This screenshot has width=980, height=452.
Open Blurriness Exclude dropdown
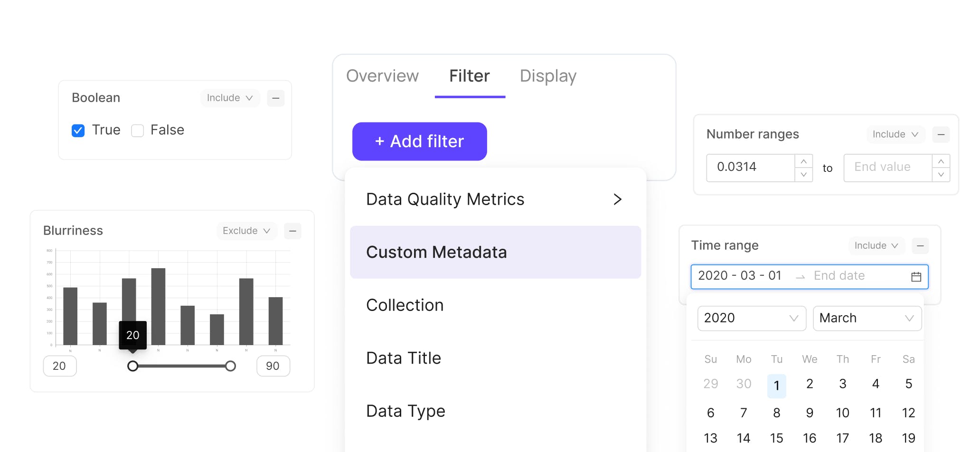tap(246, 231)
